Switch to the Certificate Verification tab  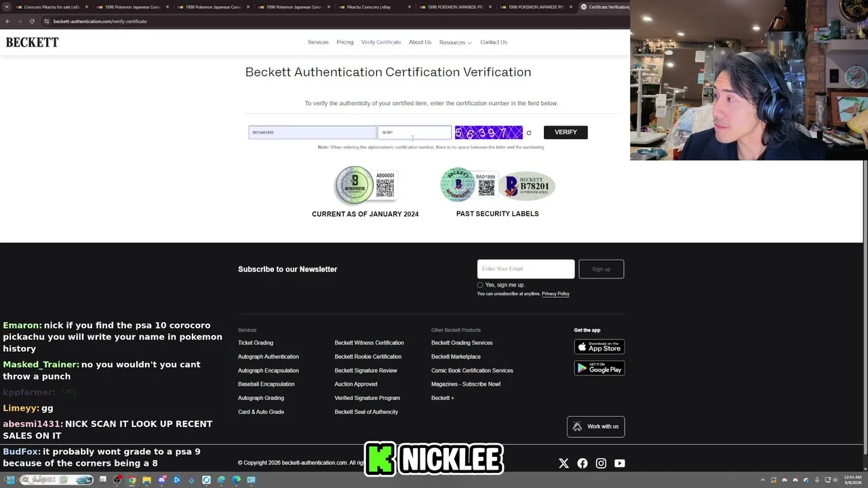click(x=605, y=7)
